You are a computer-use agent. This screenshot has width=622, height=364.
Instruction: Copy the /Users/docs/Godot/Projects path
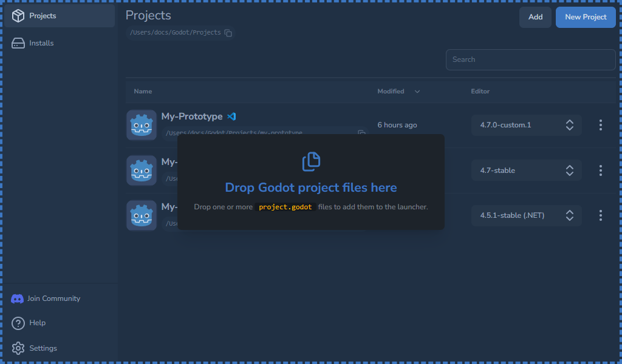click(228, 33)
